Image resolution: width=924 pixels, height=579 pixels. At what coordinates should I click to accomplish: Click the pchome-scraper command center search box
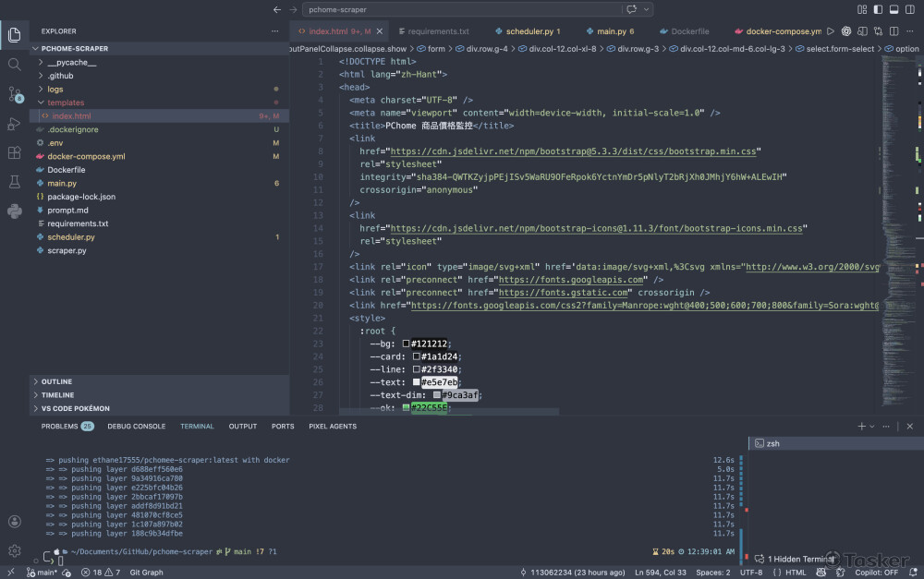(462, 9)
